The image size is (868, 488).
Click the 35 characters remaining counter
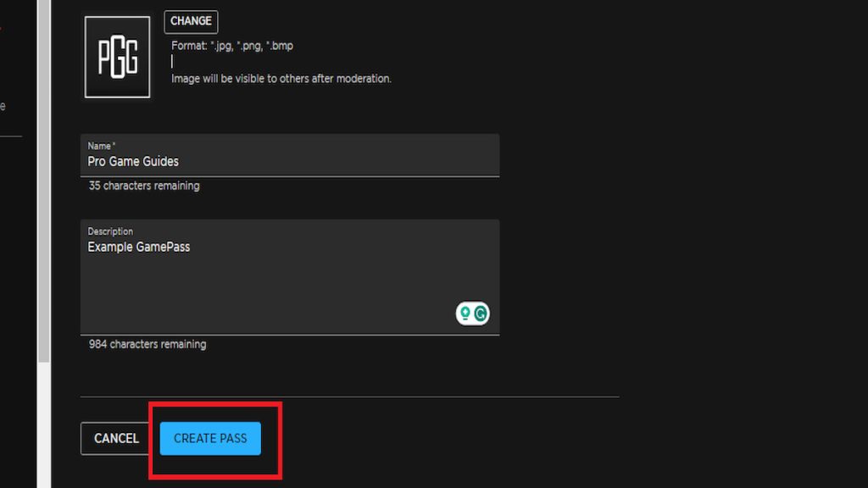click(x=144, y=186)
